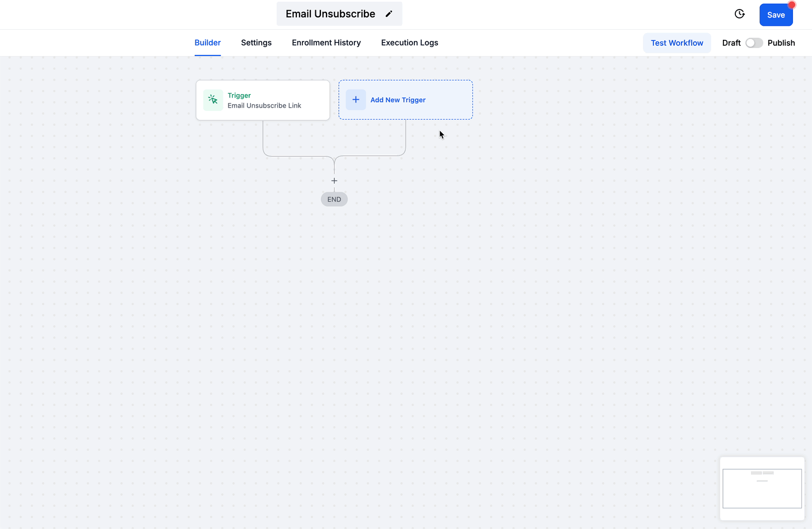Select the END node
Image resolution: width=812 pixels, height=529 pixels.
[x=334, y=199]
